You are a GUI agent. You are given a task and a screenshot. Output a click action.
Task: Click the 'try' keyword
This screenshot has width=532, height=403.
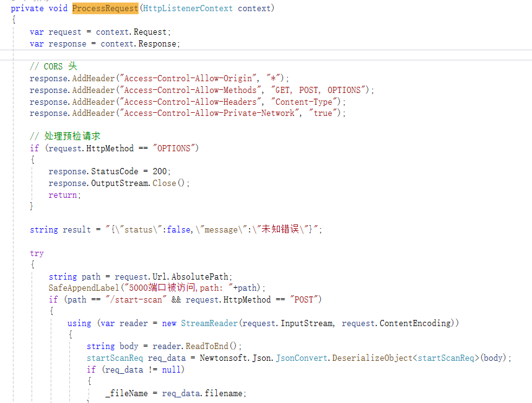[37, 254]
